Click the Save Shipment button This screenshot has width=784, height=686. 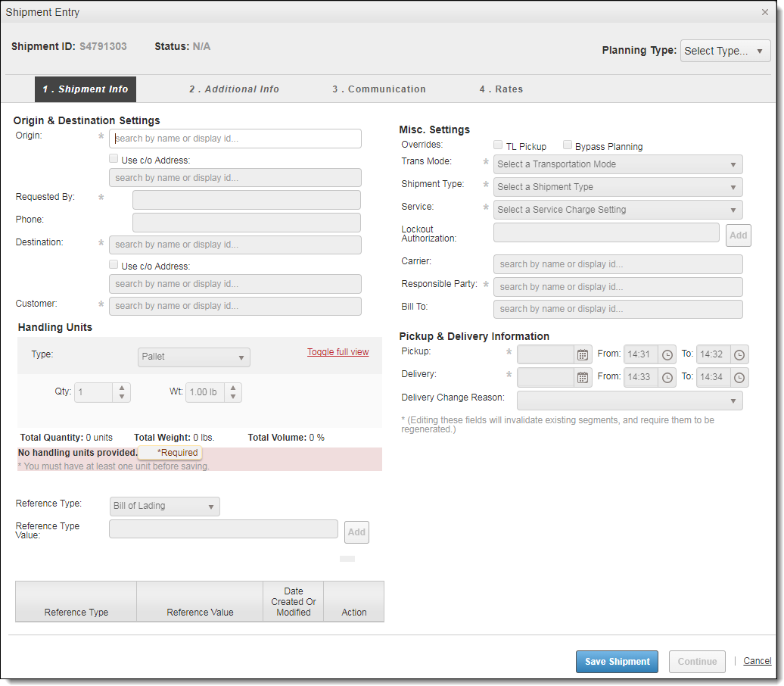pos(617,662)
